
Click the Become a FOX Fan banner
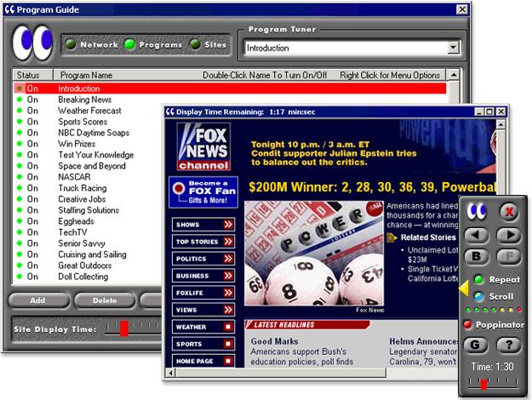(x=203, y=192)
